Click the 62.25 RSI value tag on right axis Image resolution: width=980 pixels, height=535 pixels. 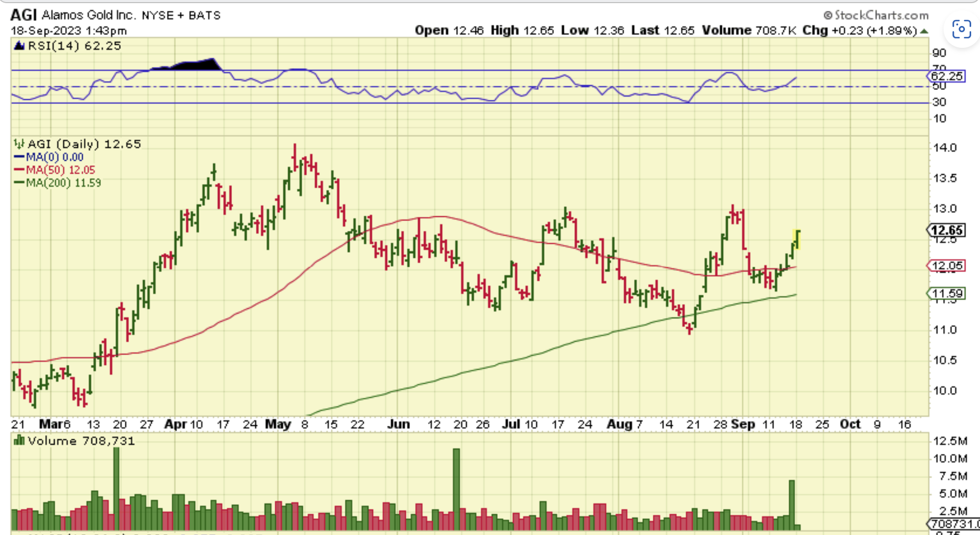[x=947, y=76]
